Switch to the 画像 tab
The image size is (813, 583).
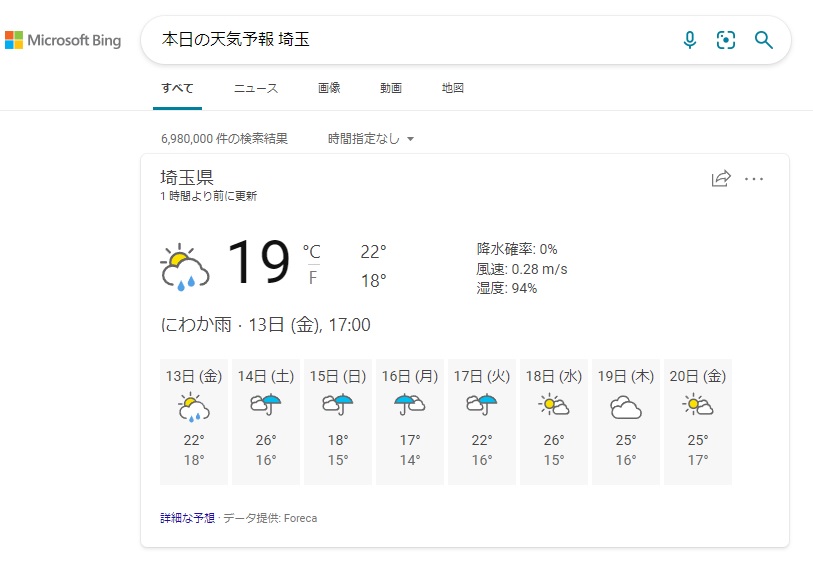[x=329, y=88]
